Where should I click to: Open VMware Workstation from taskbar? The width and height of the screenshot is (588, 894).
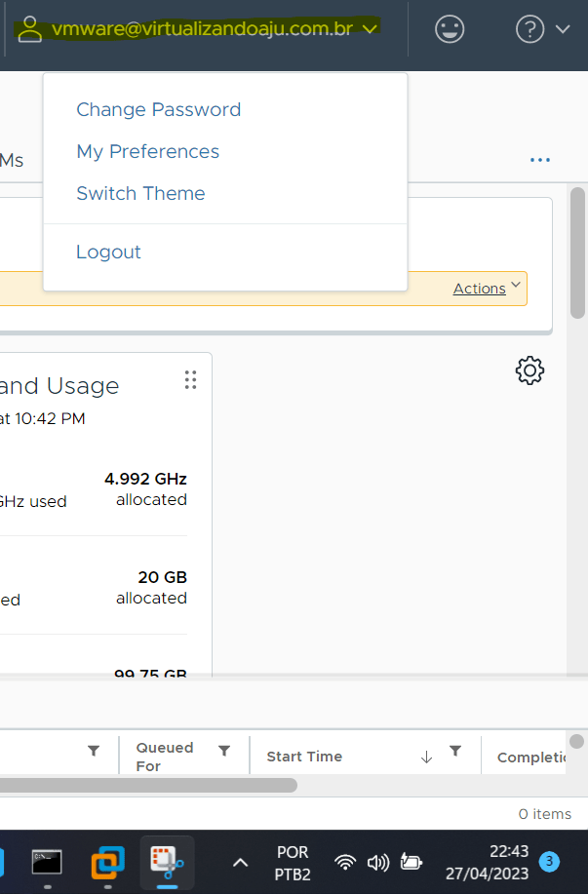click(x=107, y=862)
